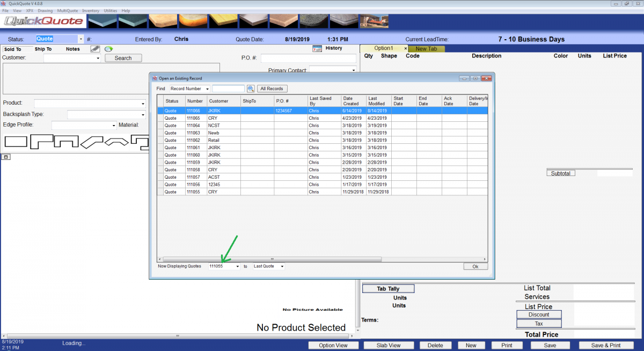Click the calendar icon beside History
The image size is (644, 351).
[x=317, y=48]
